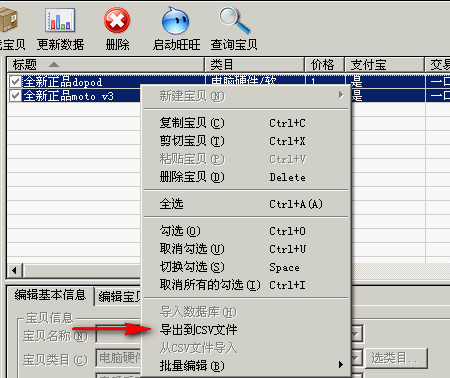Choose 复制宝贝 from the context menu
Image resolution: width=450 pixels, height=378 pixels.
click(x=246, y=123)
